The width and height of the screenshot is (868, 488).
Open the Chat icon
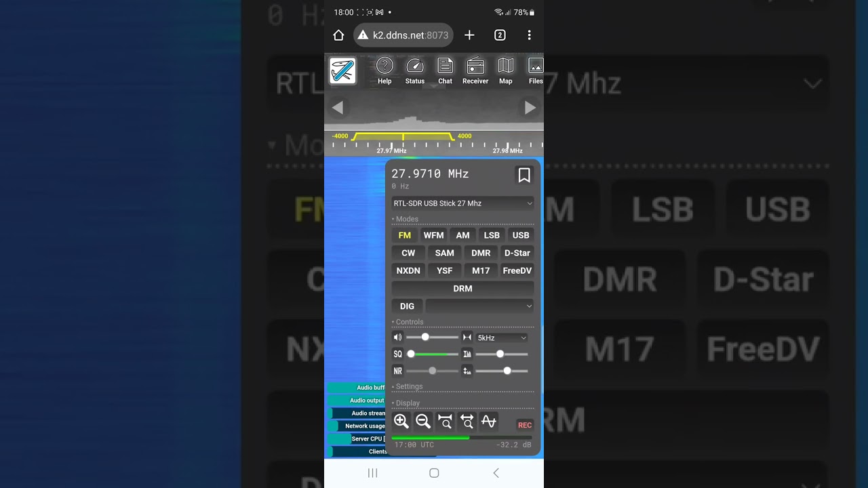click(x=445, y=70)
